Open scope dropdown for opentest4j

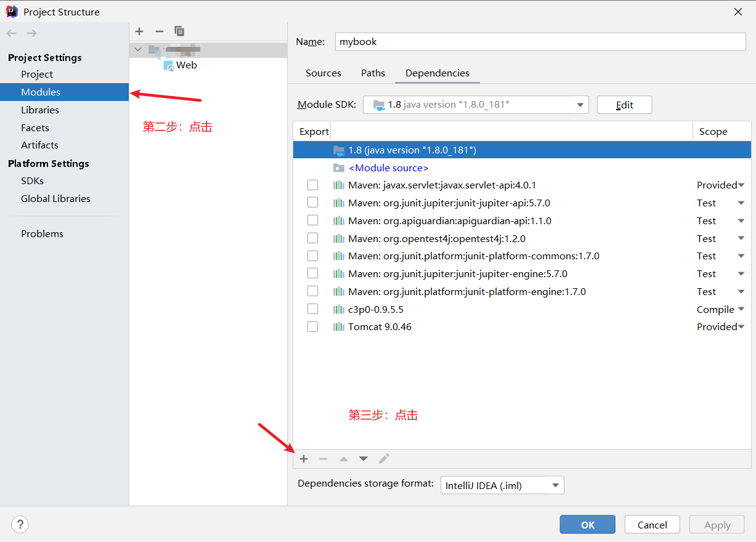741,238
